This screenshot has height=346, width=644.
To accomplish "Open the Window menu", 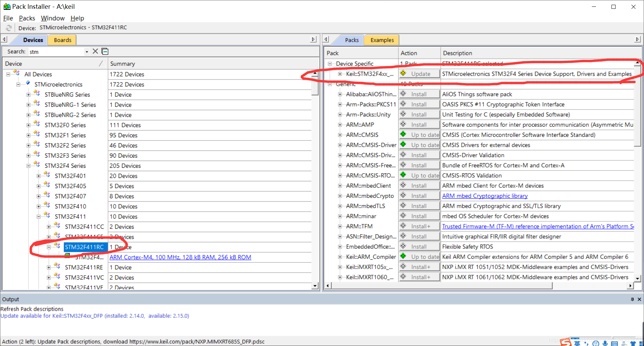I will 52,18.
